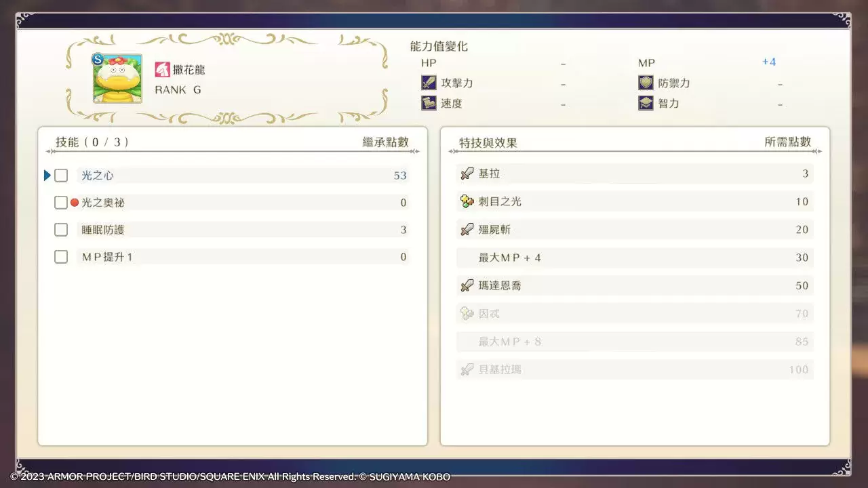
Task: Click the 光之心 inherit points value 53
Action: [x=400, y=176]
